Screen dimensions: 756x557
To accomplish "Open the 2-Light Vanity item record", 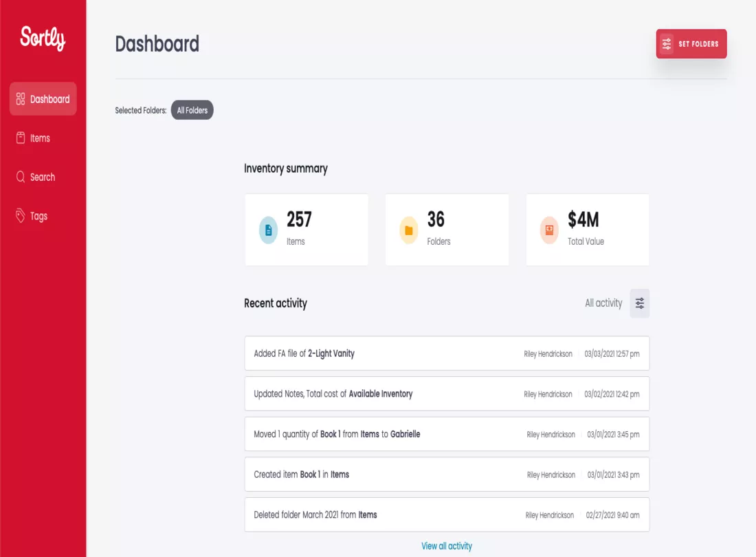I will [x=333, y=353].
